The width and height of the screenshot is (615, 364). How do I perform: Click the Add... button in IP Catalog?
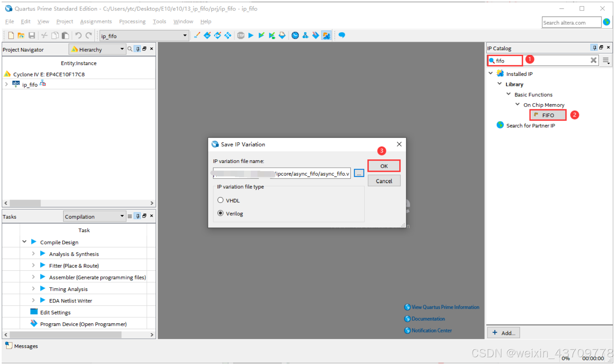(504, 333)
